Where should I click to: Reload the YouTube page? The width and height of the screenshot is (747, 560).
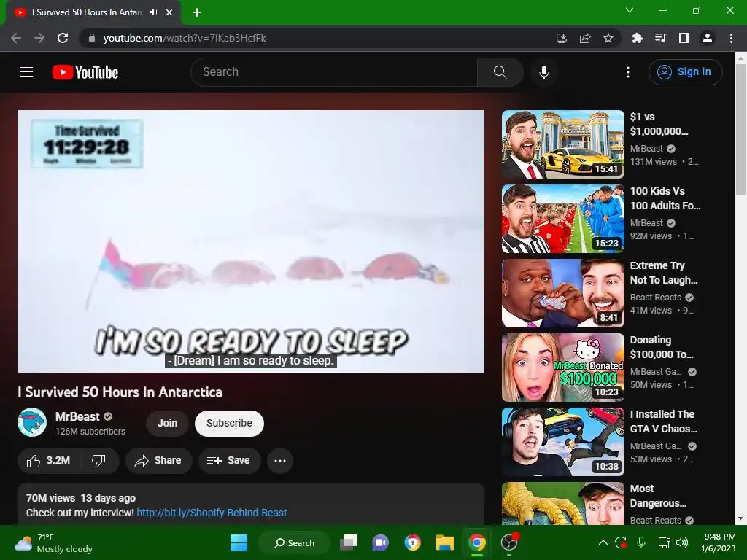point(63,38)
